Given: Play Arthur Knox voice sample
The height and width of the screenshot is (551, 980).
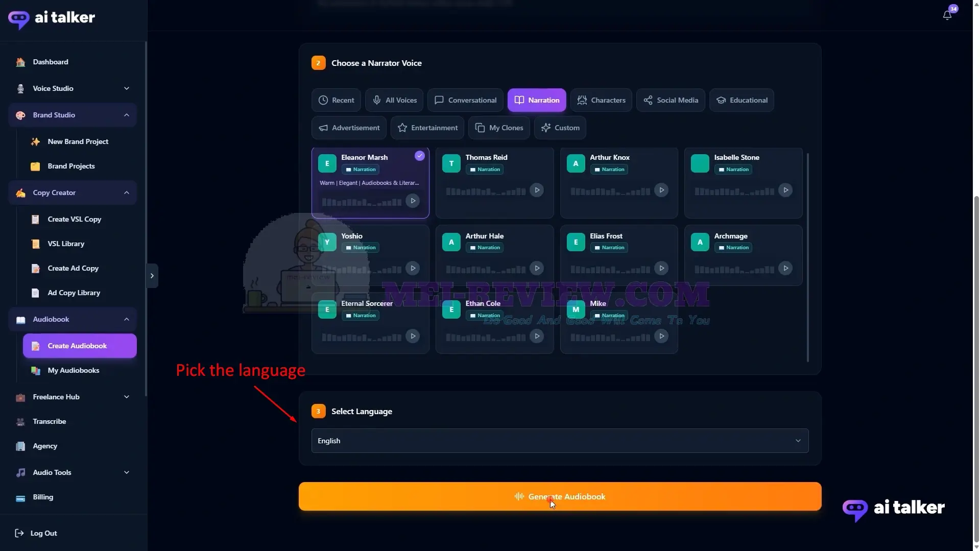Looking at the screenshot, I should point(661,190).
